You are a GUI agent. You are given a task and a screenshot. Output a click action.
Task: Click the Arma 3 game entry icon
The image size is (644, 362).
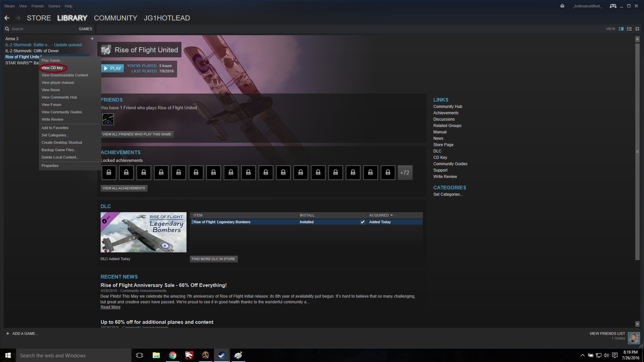click(12, 39)
